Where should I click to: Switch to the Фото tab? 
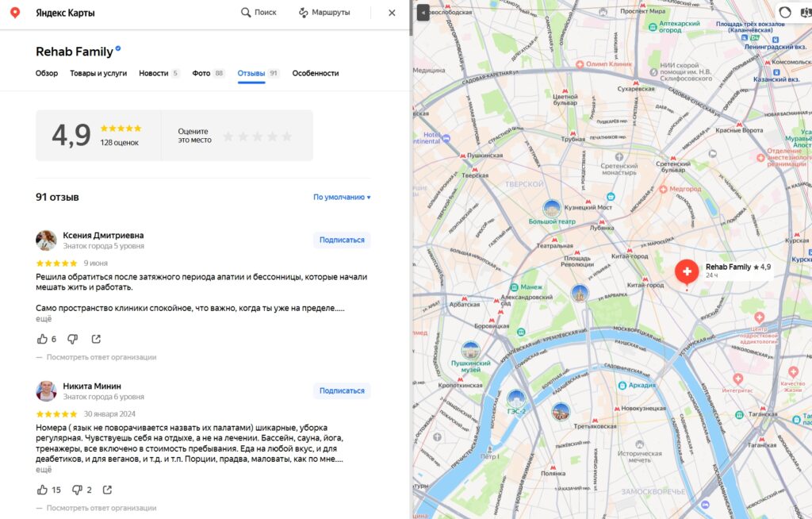pos(201,73)
